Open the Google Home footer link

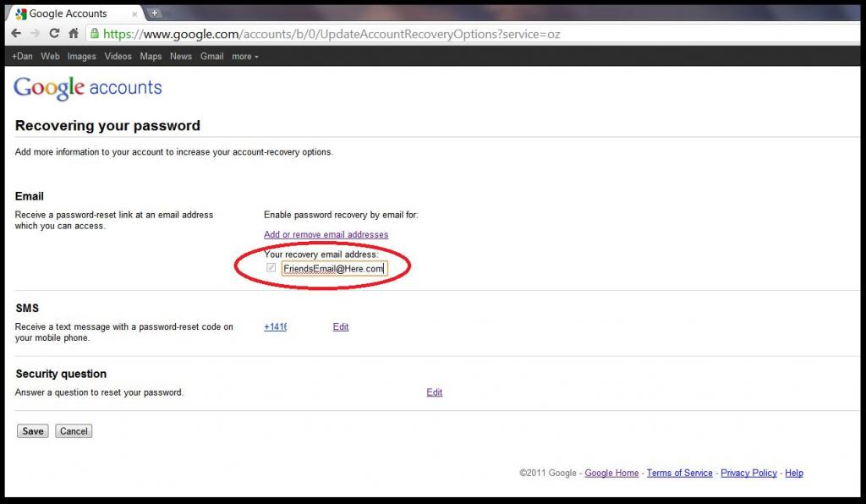coord(611,473)
